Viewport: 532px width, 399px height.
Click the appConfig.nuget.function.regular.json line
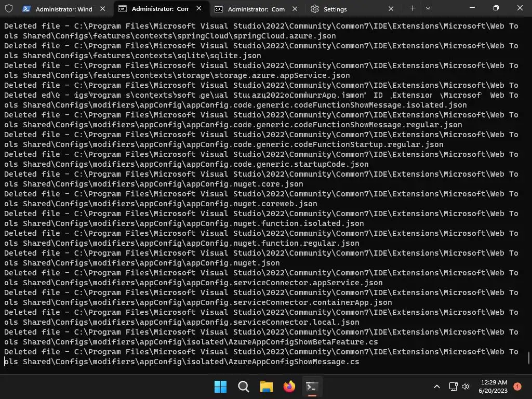[182, 243]
